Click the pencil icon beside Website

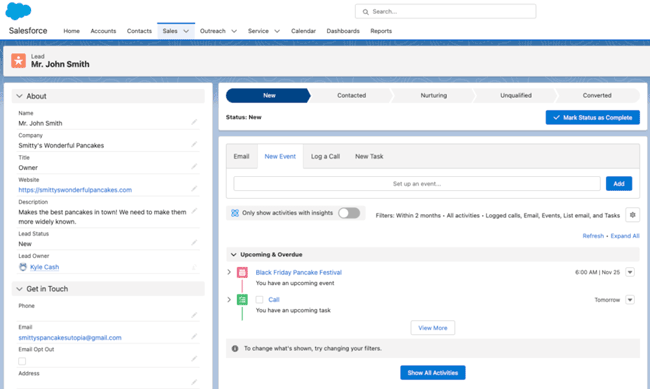[194, 189]
